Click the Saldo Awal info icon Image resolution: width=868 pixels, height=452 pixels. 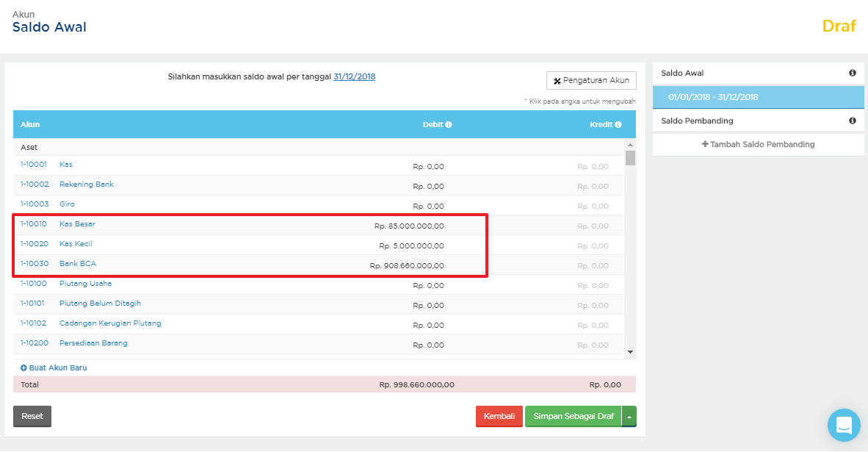click(853, 73)
